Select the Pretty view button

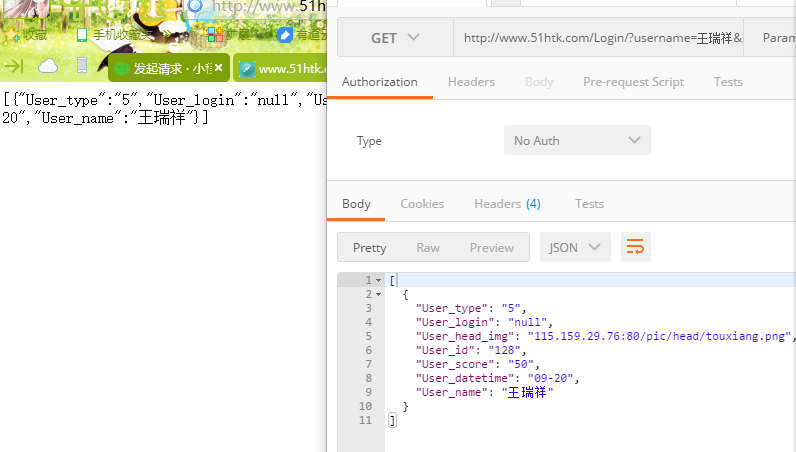(370, 247)
